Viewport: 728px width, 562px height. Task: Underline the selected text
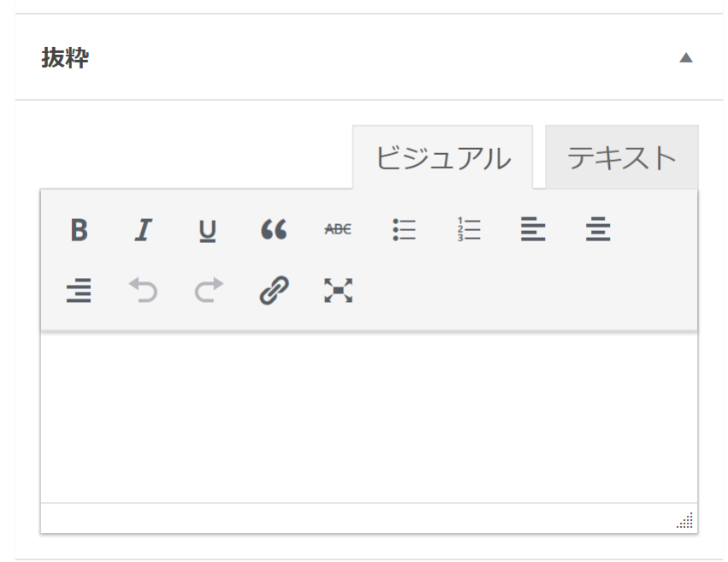pyautogui.click(x=208, y=230)
